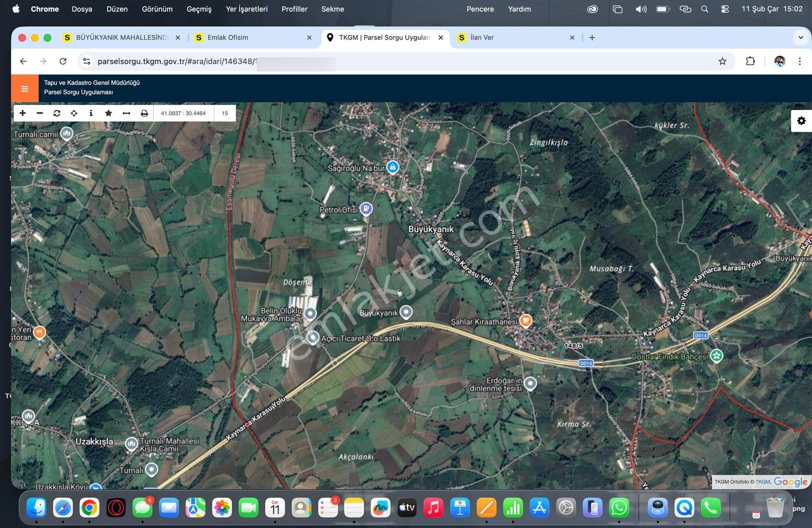Close the Emlak Ofisim tab

(x=309, y=38)
